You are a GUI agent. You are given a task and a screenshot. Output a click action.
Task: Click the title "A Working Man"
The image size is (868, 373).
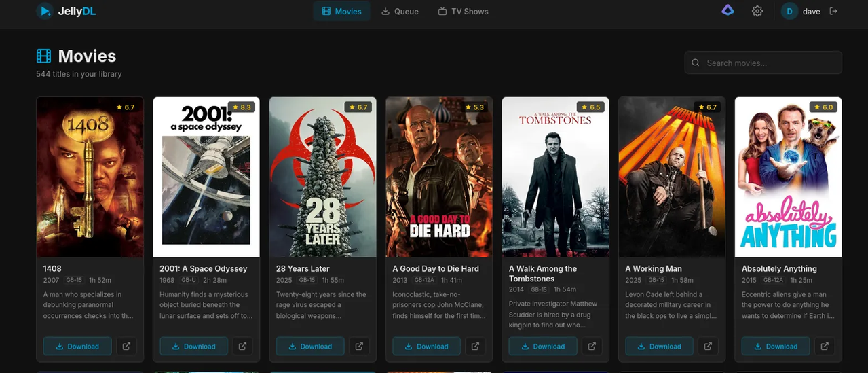(x=654, y=268)
